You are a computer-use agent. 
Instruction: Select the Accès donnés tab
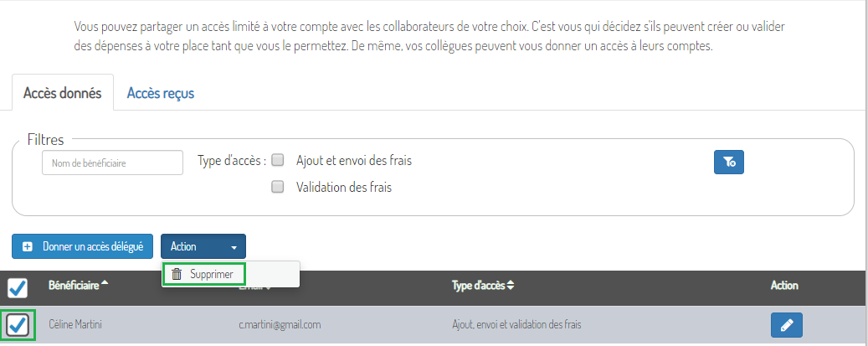coord(63,93)
